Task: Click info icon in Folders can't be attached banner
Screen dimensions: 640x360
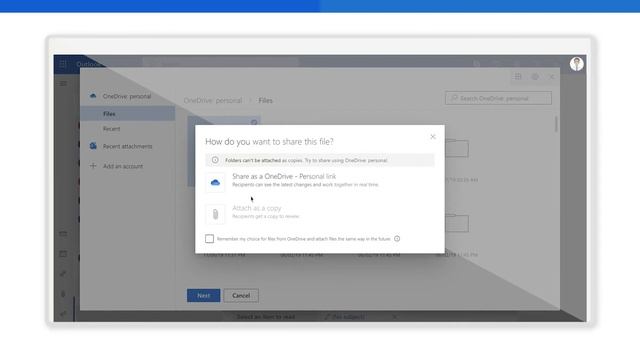Action: pos(215,160)
